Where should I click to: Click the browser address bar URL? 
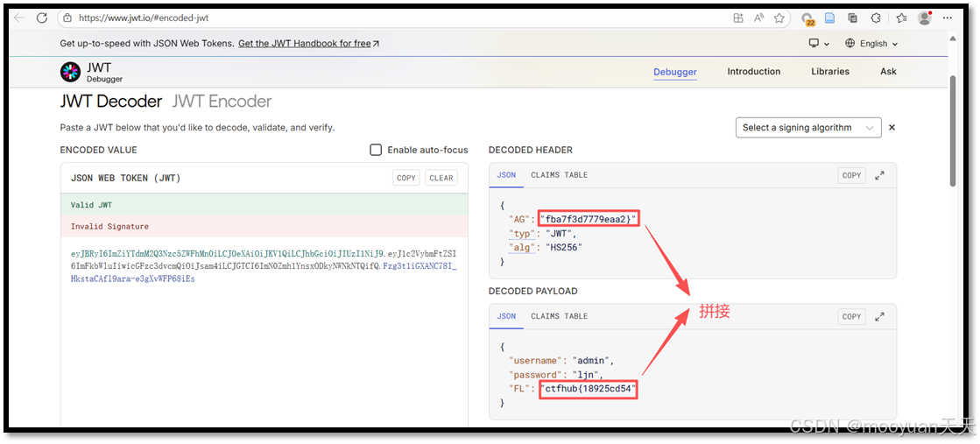pos(144,18)
